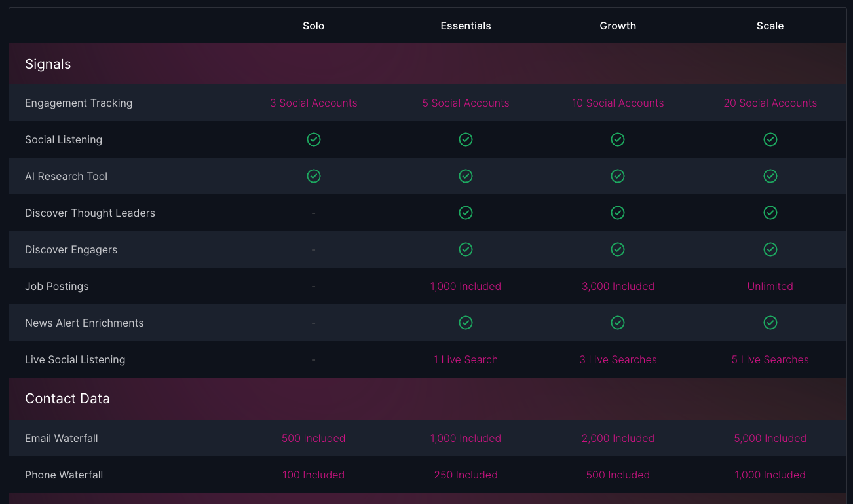Select the "20 Social Accounts" cell
The height and width of the screenshot is (504, 853).
[770, 103]
